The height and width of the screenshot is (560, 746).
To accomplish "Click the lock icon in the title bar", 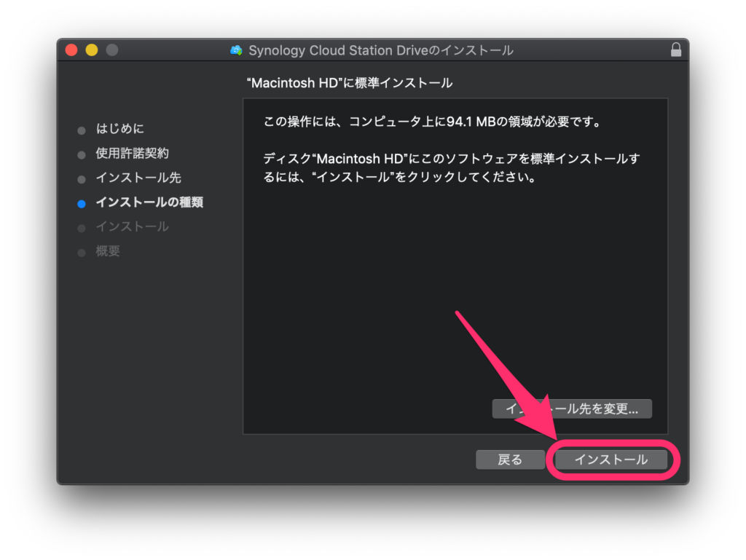I will pos(676,50).
